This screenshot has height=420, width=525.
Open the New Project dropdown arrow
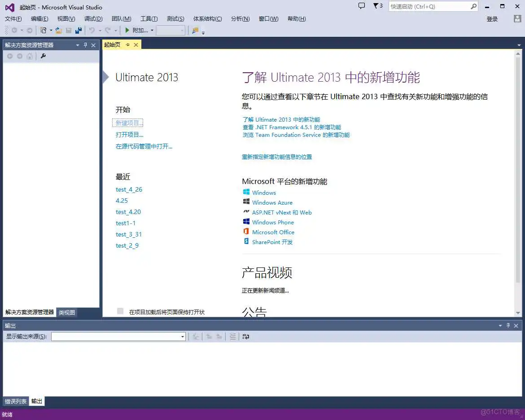(50, 31)
